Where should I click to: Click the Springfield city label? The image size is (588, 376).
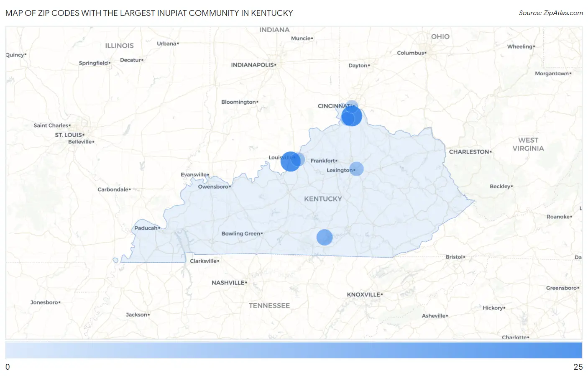tap(94, 63)
